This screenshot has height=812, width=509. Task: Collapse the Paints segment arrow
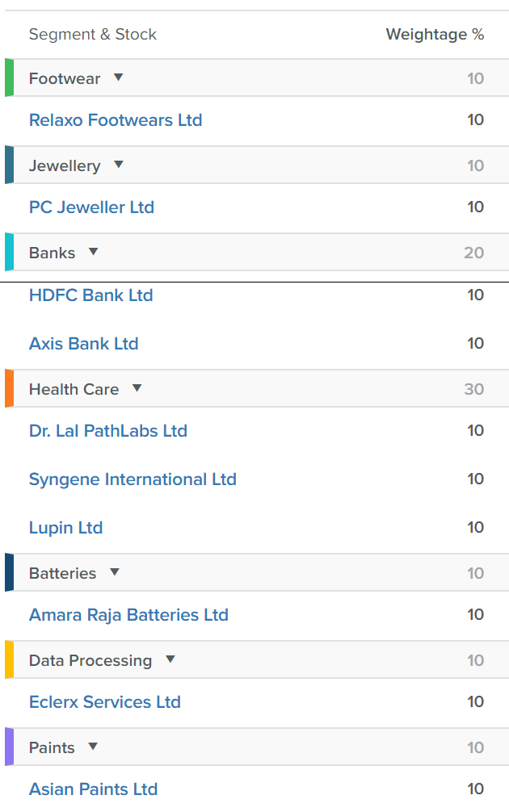click(x=93, y=747)
